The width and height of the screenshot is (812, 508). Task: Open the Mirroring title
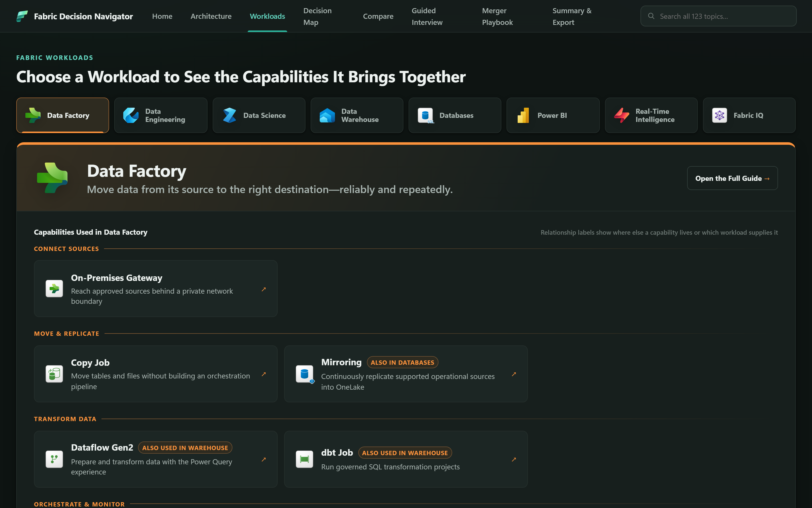[x=341, y=362]
